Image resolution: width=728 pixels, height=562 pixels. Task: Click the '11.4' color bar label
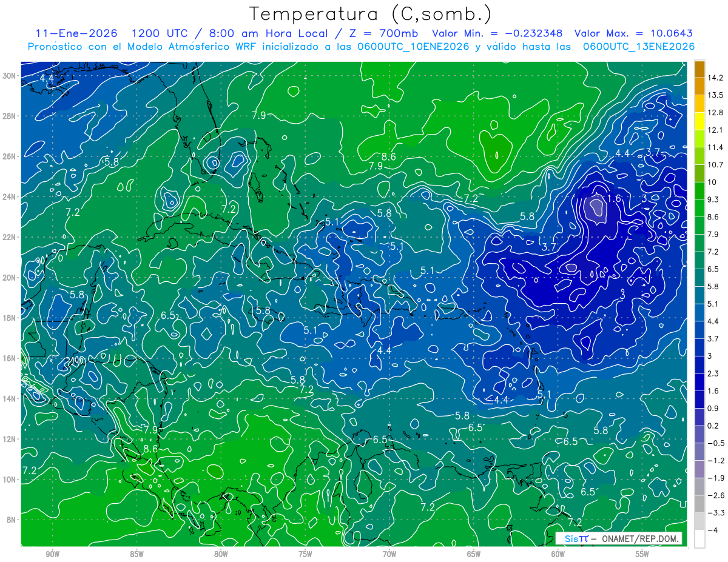[715, 147]
